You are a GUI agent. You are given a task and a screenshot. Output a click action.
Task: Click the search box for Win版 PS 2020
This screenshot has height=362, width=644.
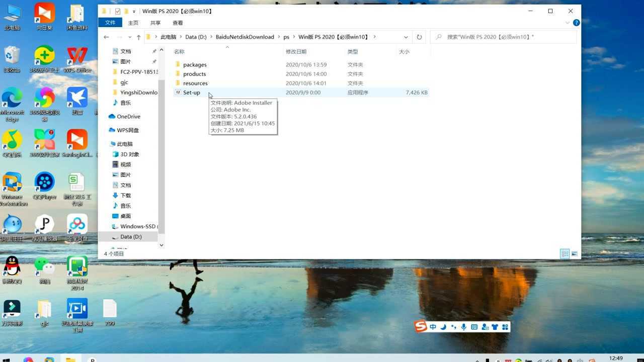503,37
